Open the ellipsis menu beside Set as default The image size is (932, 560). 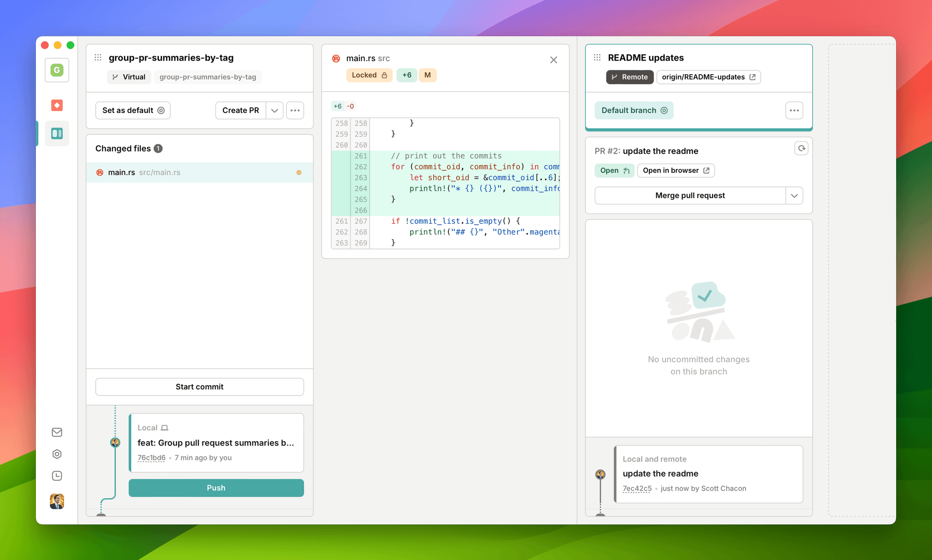coord(295,110)
